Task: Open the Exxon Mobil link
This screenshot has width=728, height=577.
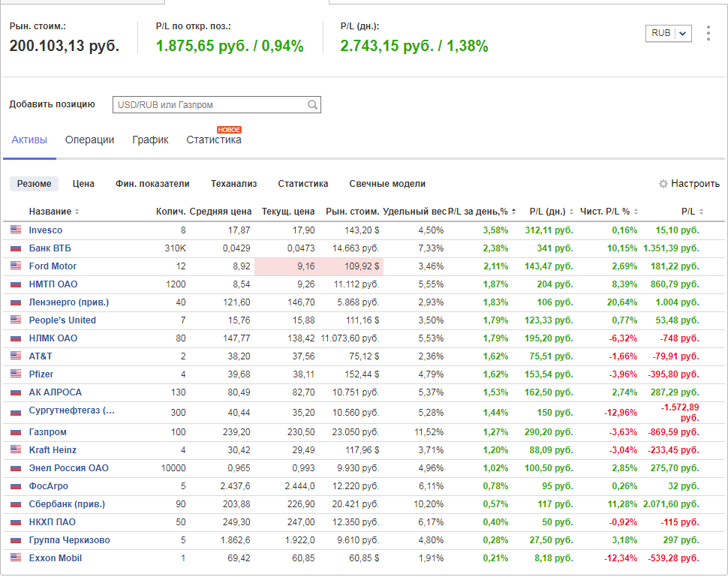Action: click(56, 558)
